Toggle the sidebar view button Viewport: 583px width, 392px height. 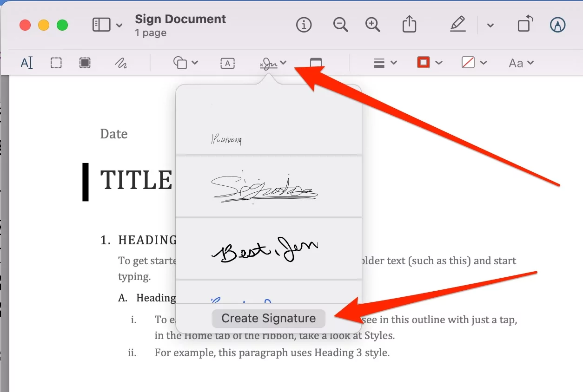pyautogui.click(x=101, y=25)
